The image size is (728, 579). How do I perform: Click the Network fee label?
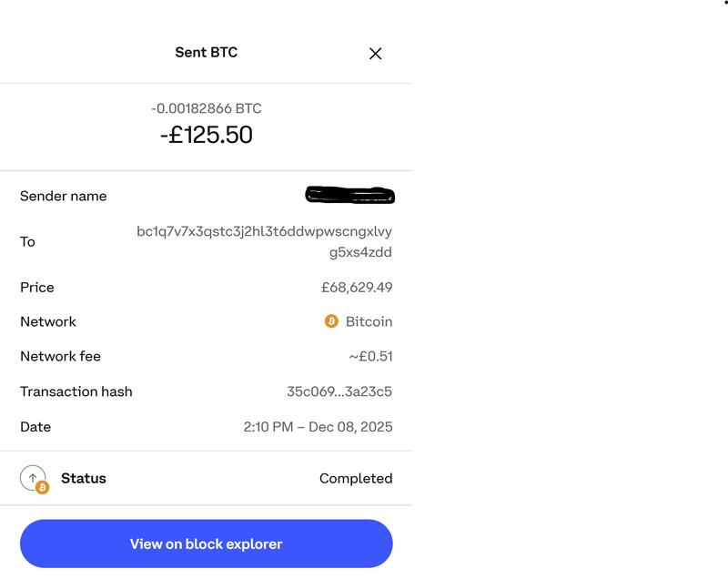[61, 356]
